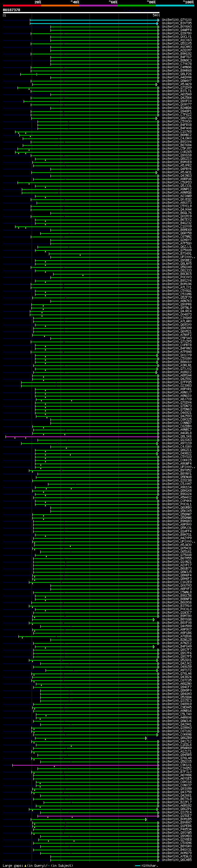This screenshot has width=197, height=868.
Task: Select the UniRef100_Q7SDV9 hit label
Action: coord(177,88)
